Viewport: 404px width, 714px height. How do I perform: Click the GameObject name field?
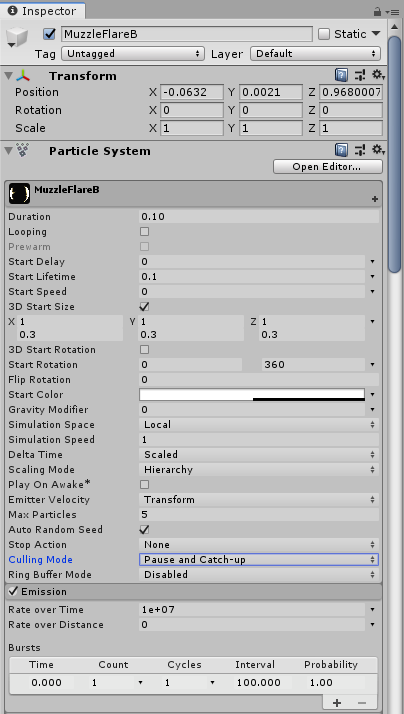tap(187, 34)
